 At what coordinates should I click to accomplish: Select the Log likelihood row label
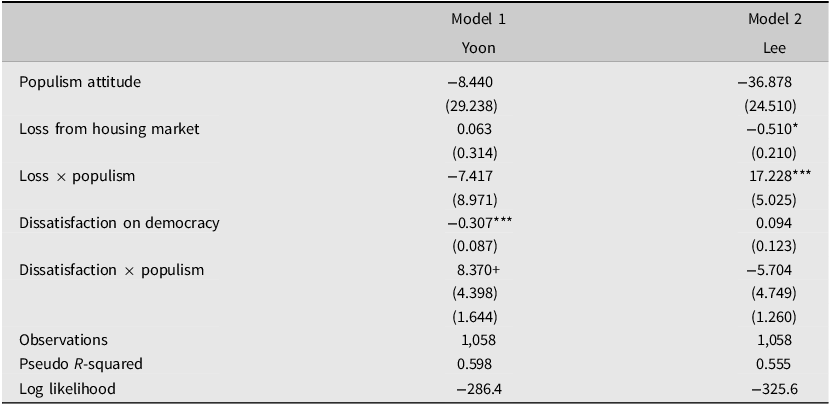pyautogui.click(x=67, y=389)
